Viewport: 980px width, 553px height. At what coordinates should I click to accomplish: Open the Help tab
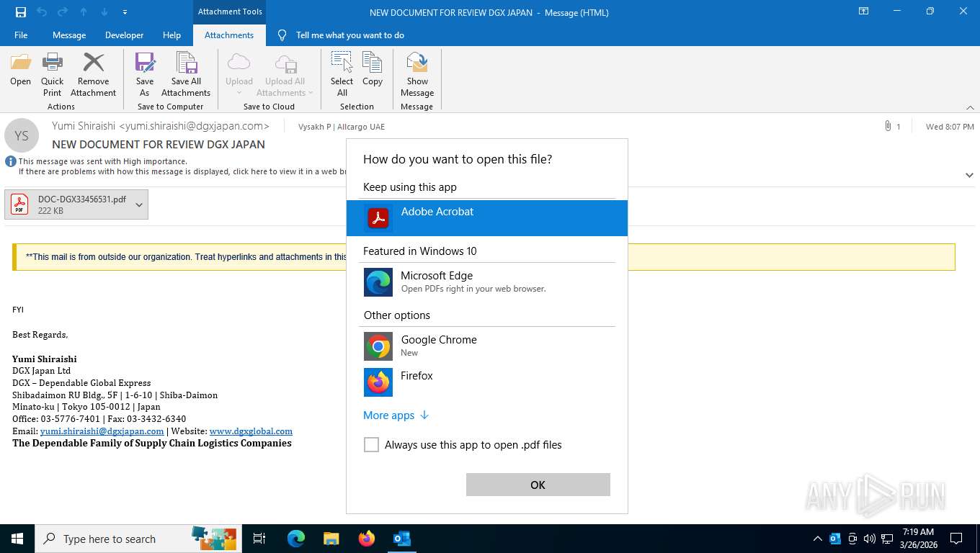[x=171, y=35]
